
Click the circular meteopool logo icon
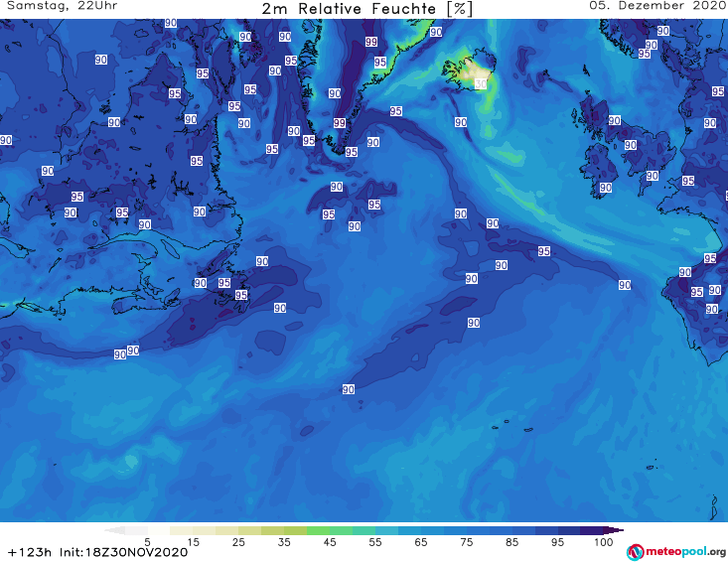click(x=636, y=552)
